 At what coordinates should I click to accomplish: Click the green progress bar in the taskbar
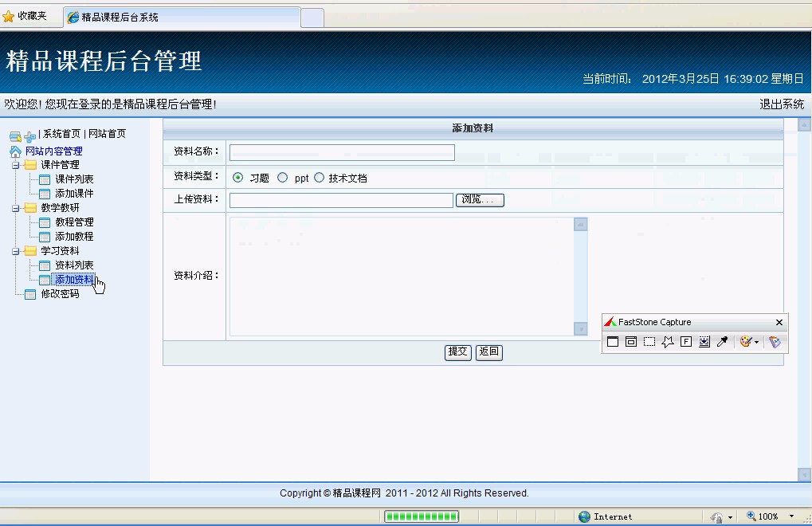point(421,516)
